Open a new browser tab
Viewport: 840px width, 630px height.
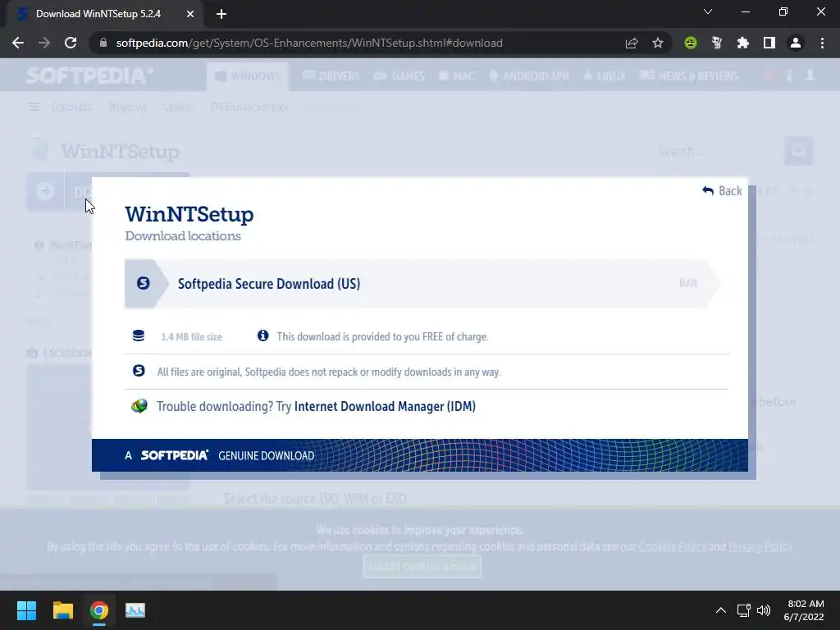(x=221, y=14)
